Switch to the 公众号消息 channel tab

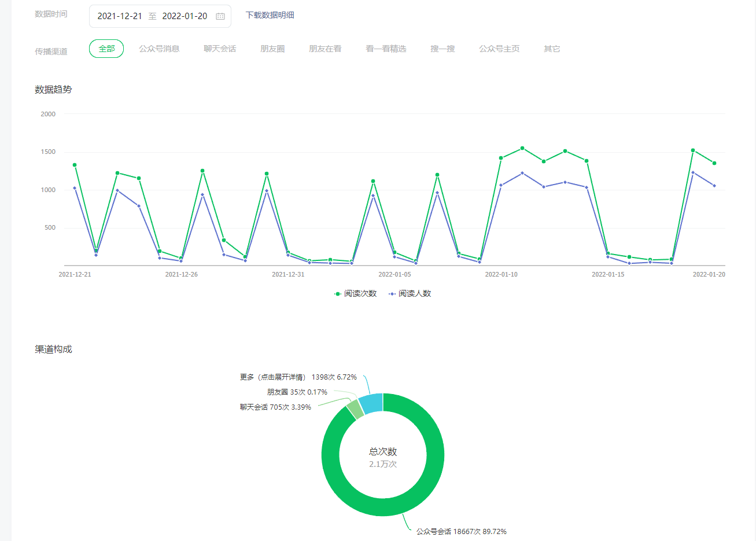159,49
